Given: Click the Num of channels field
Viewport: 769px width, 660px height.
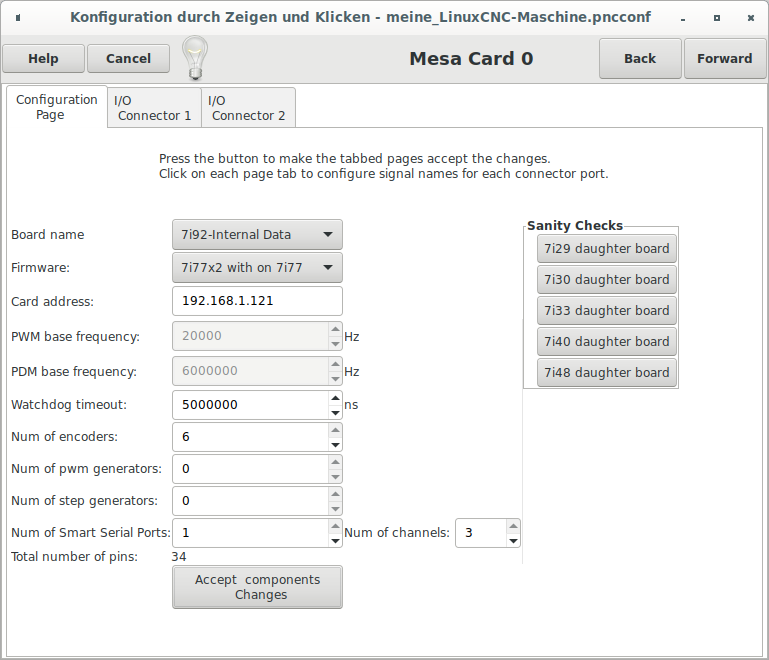Looking at the screenshot, I should coord(481,533).
